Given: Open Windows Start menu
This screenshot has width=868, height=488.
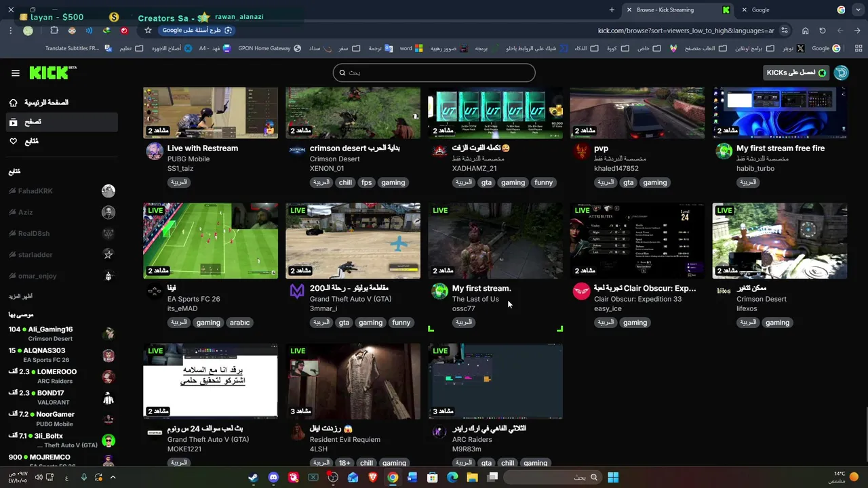Looking at the screenshot, I should [x=613, y=477].
